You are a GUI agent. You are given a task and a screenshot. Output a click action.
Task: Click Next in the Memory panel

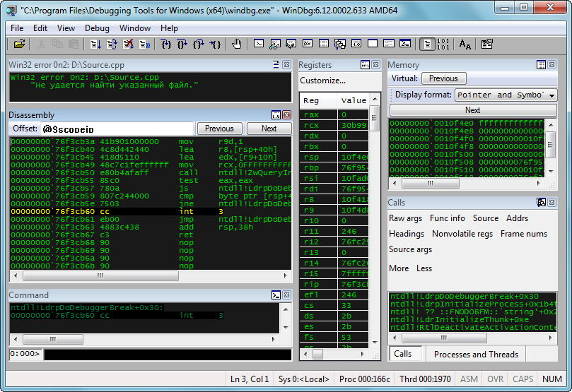(473, 110)
